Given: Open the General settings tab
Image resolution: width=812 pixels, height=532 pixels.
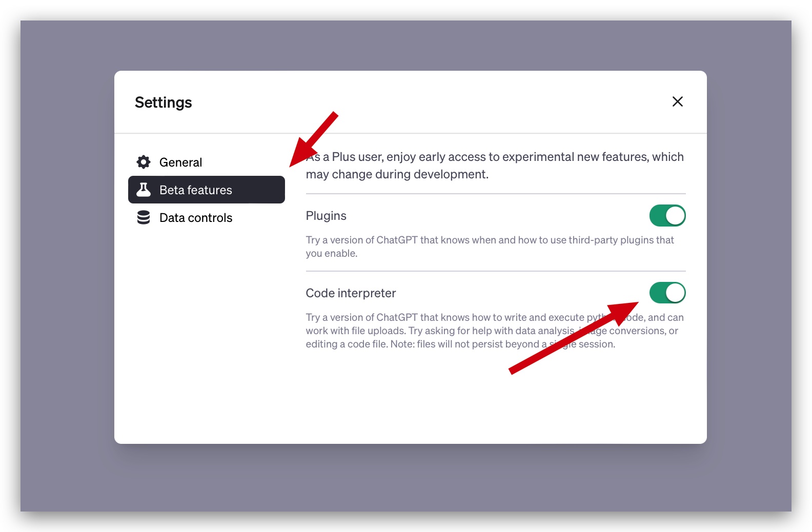Looking at the screenshot, I should point(206,162).
